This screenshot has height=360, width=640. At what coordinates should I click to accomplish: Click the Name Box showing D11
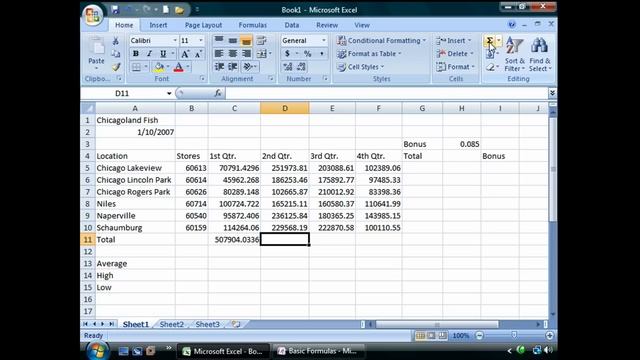[x=123, y=93]
